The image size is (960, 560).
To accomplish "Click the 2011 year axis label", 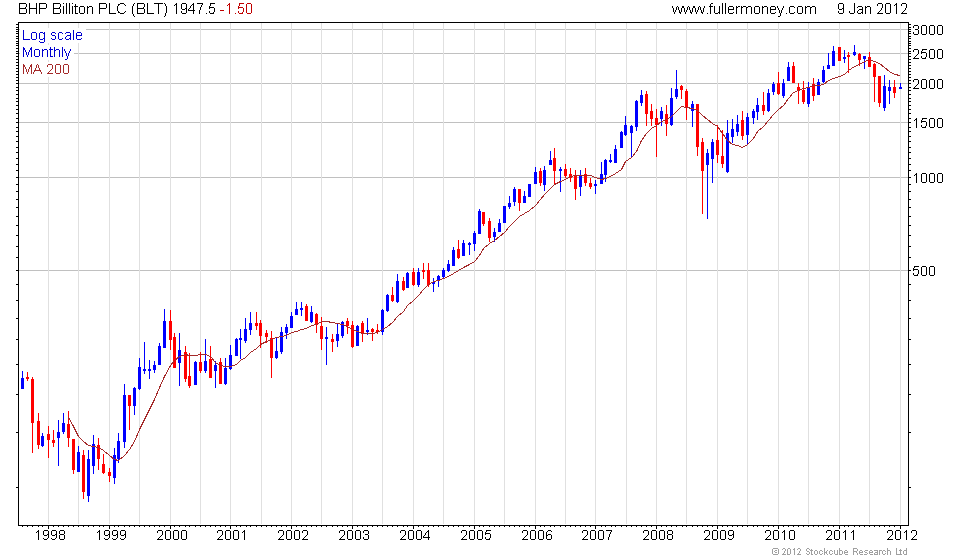I will tap(840, 536).
